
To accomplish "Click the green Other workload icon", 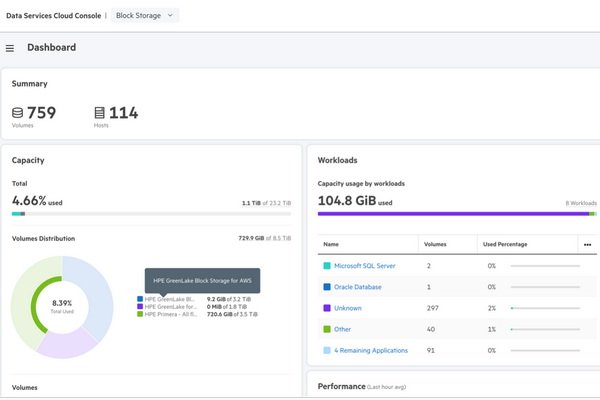I will [326, 329].
